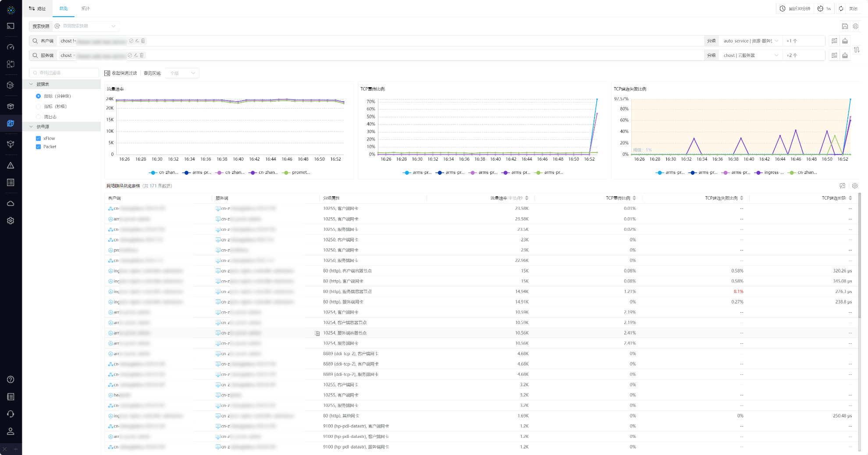Uncheck the xFlow signal source checkbox
Screen dimensions: 868x455
coord(38,138)
